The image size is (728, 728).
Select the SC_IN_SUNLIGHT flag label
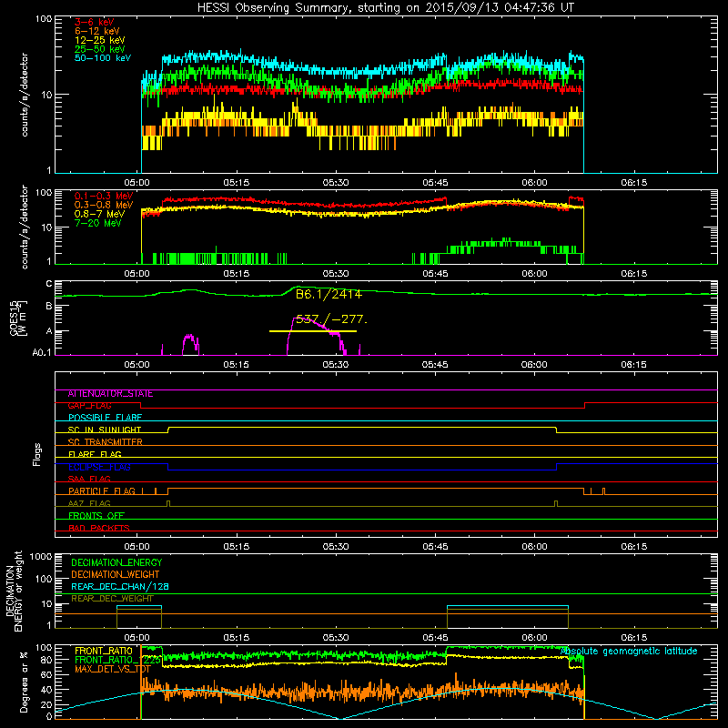coord(105,430)
